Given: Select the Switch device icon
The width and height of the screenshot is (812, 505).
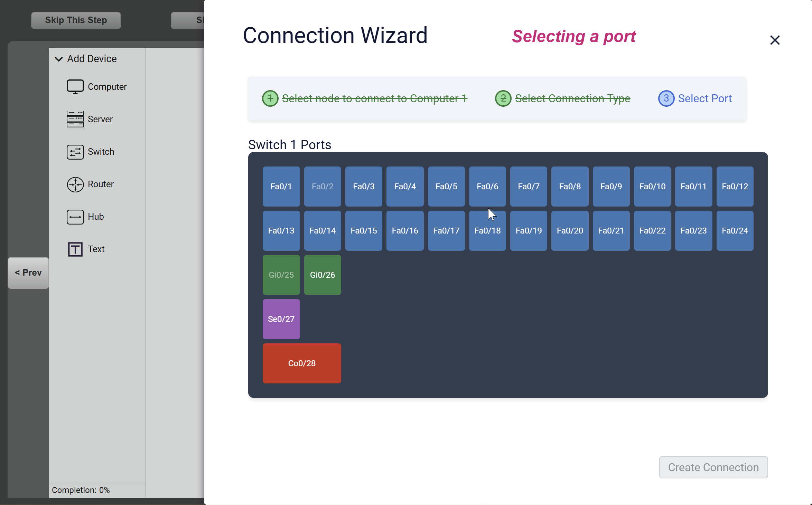Looking at the screenshot, I should coord(75,152).
